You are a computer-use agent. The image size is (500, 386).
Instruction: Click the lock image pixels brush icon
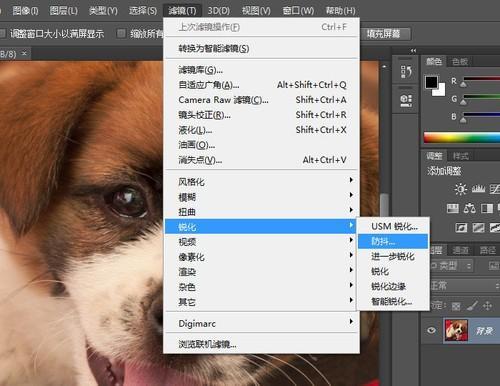point(472,306)
